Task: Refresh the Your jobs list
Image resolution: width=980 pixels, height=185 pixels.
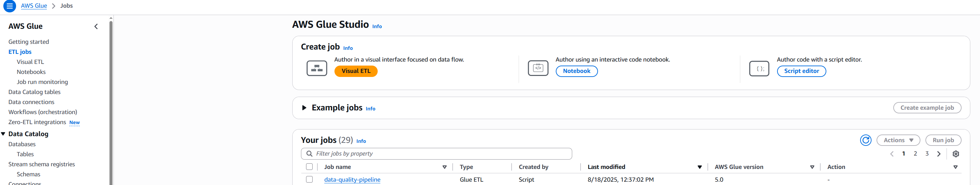Action: pos(865,140)
